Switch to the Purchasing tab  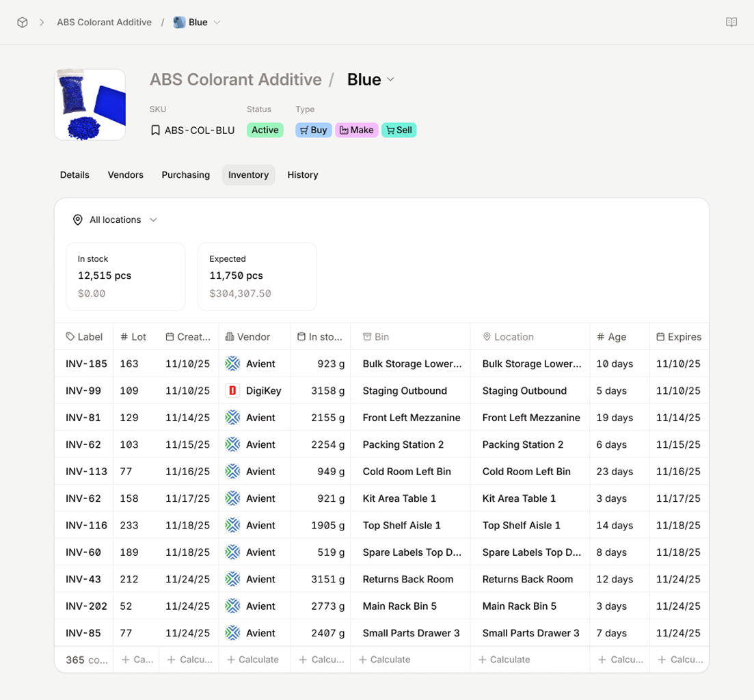(x=186, y=175)
